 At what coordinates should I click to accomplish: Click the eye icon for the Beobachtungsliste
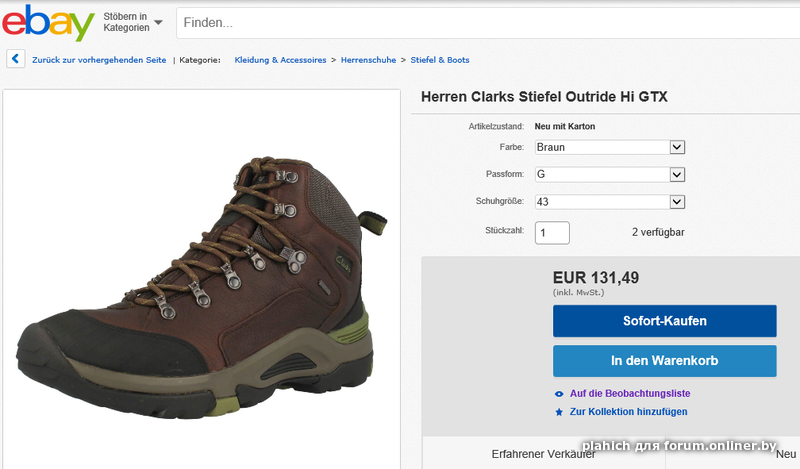click(x=559, y=394)
